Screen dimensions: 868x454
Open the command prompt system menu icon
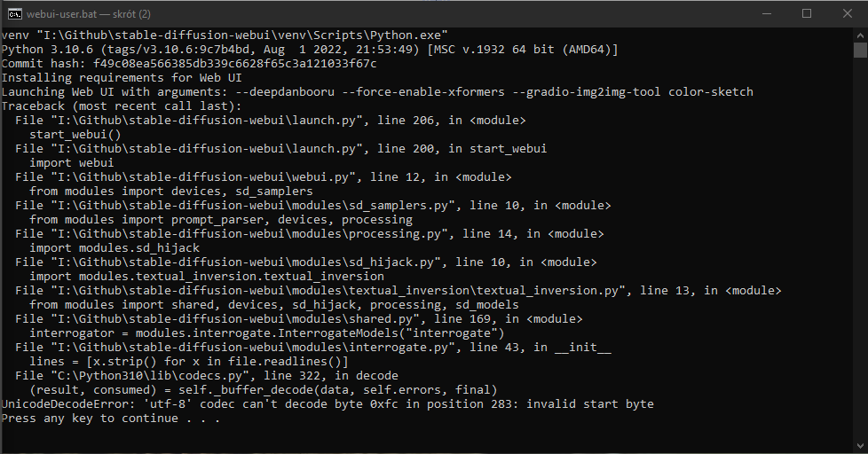click(15, 14)
